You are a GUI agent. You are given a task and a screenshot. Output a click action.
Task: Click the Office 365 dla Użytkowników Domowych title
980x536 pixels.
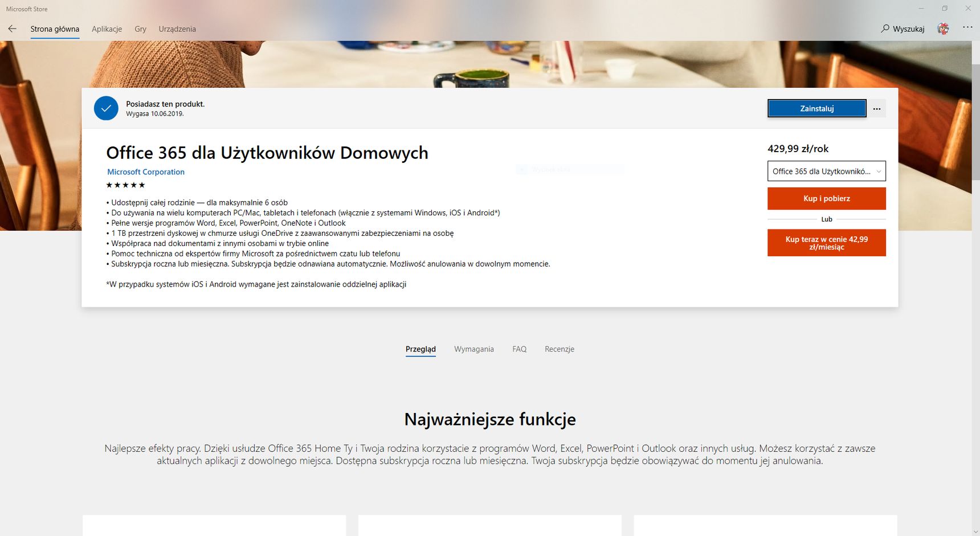tap(267, 153)
